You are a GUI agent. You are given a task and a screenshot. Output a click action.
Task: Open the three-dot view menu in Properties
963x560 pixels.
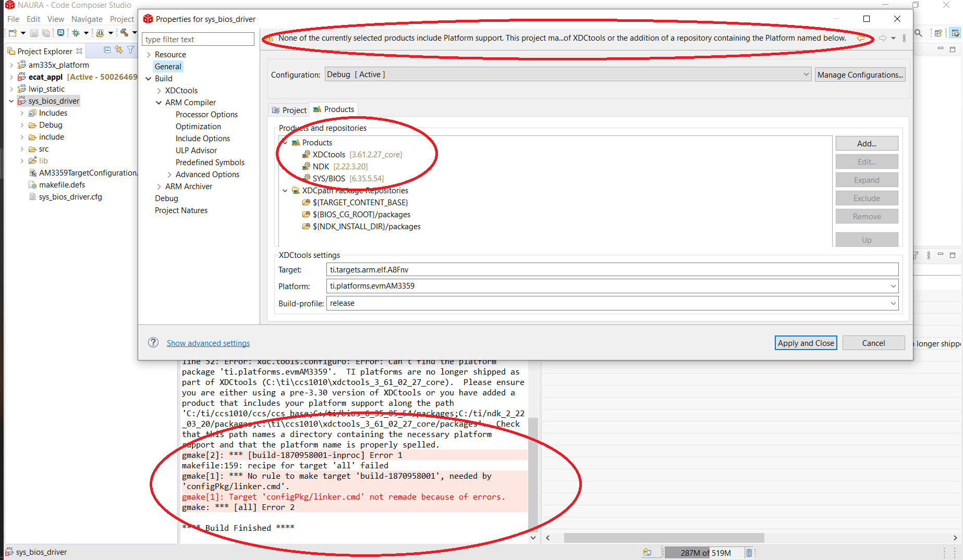pos(904,38)
